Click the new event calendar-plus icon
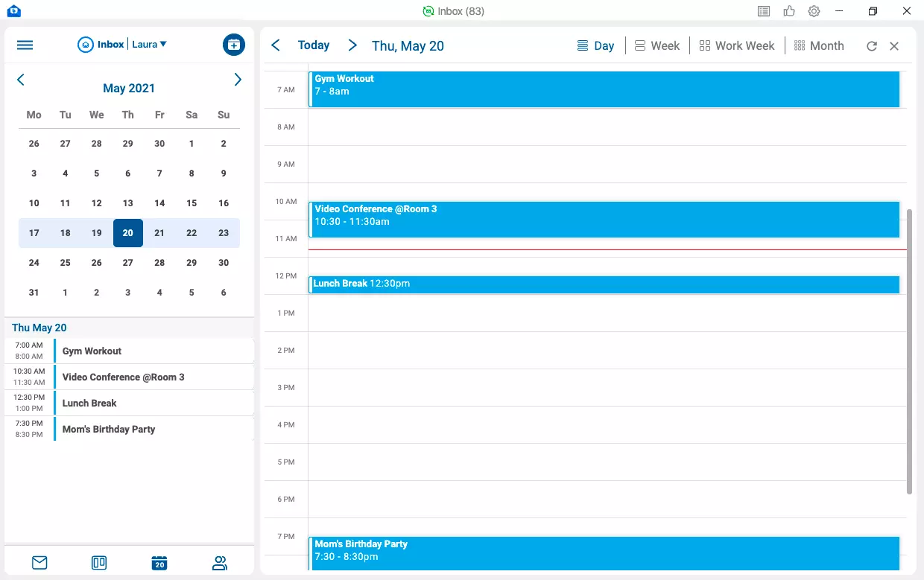 click(x=234, y=45)
